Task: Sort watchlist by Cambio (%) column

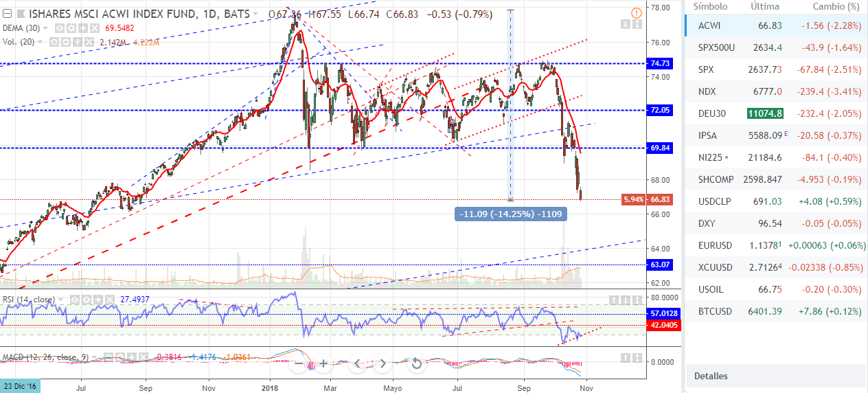Action: (835, 6)
